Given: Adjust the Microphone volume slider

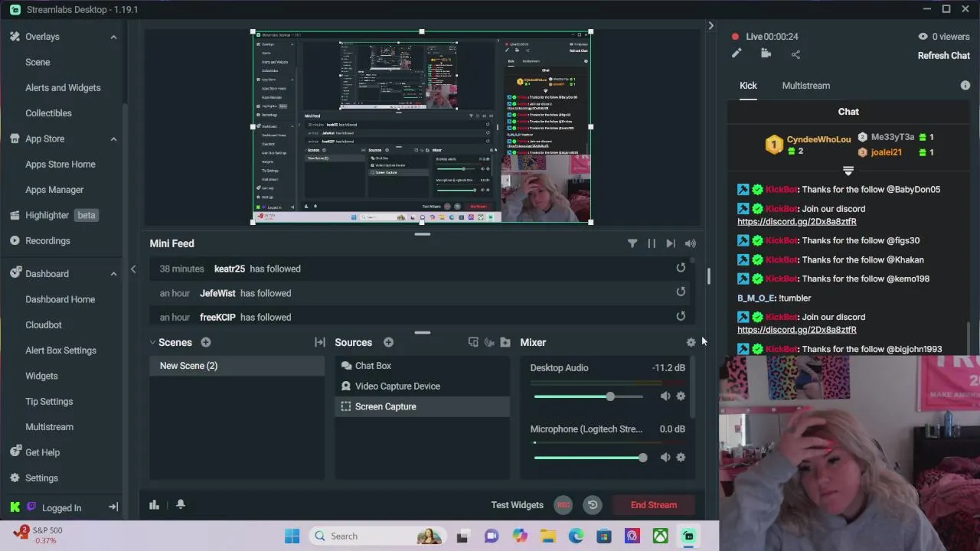Looking at the screenshot, I should 590,458.
